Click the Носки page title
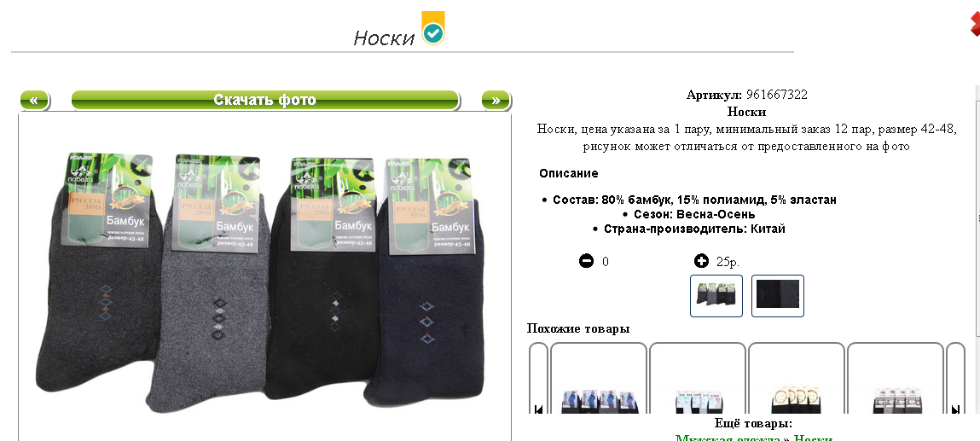This screenshot has width=980, height=441. pos(384,38)
